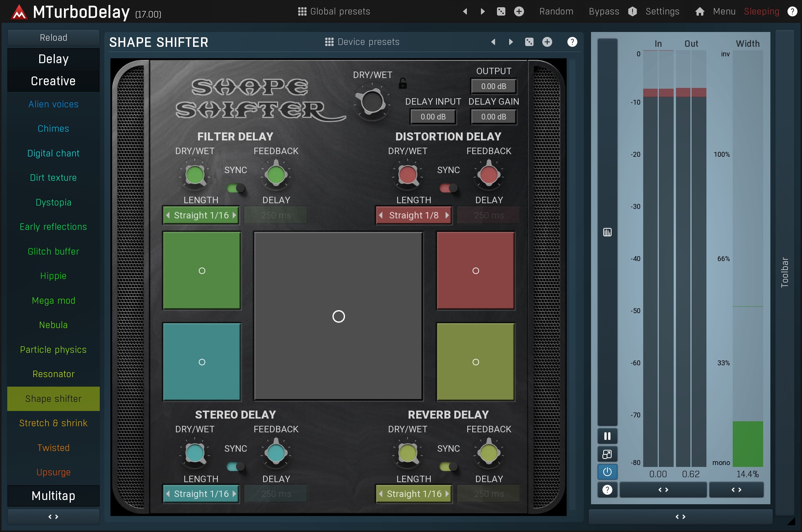Open the meter popup window icon
Screen dimensions: 802x532
[607, 454]
